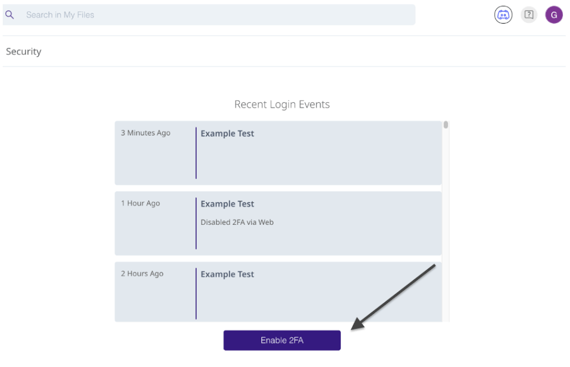Select the 2 Hours Ago timestamp
Viewport: 570px width, 367px height.
(x=142, y=274)
